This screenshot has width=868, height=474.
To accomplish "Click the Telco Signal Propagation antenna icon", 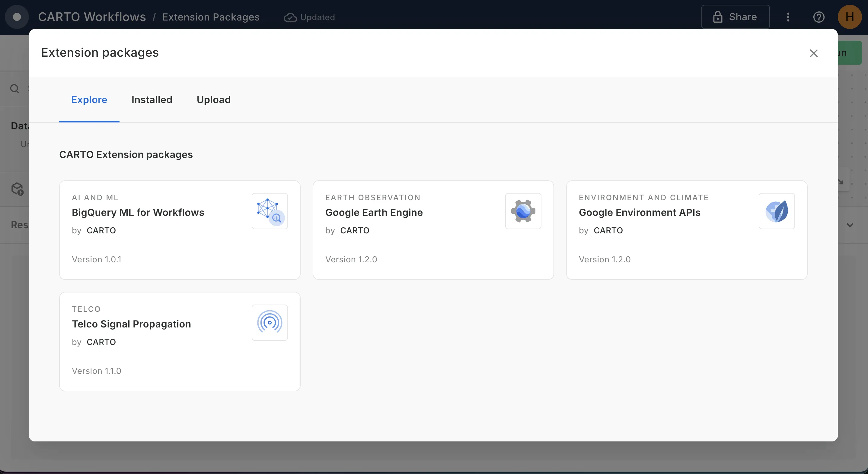I will click(270, 322).
